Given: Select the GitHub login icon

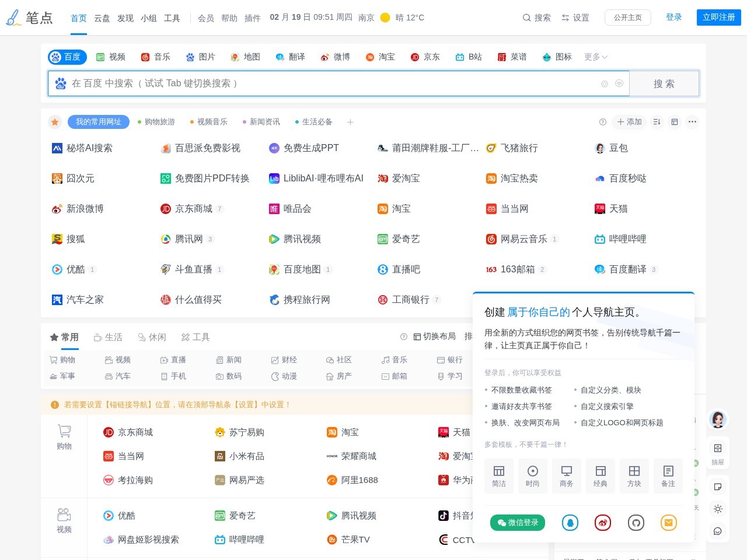Looking at the screenshot, I should pyautogui.click(x=636, y=523).
